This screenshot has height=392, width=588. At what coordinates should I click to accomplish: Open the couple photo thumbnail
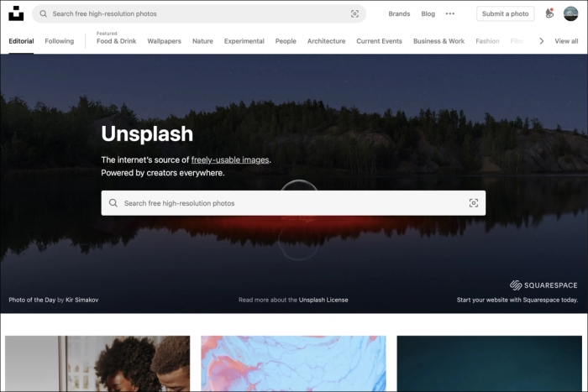[97, 363]
